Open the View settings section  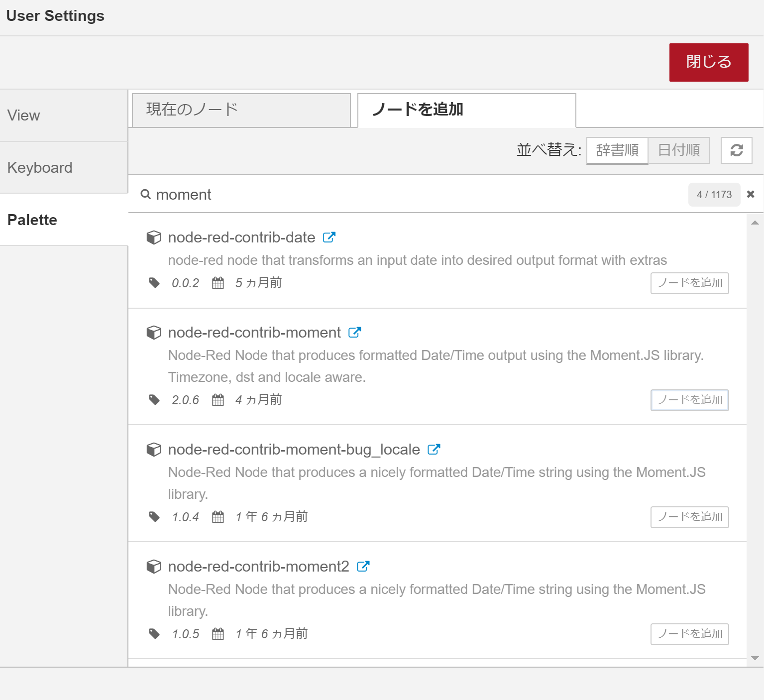pyautogui.click(x=64, y=116)
